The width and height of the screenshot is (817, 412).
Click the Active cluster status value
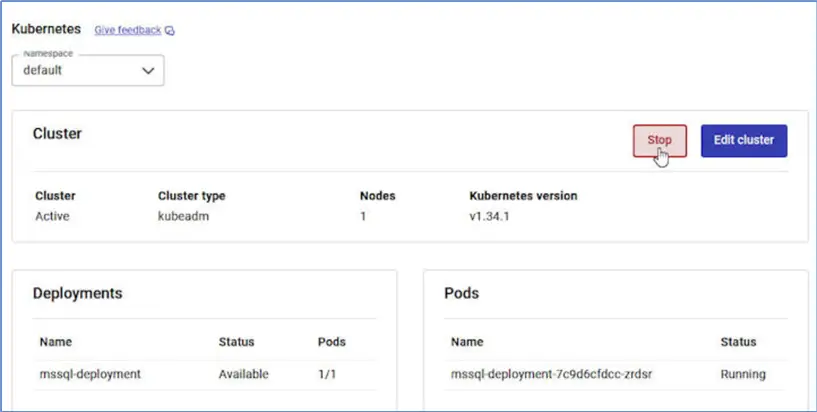[x=52, y=216]
